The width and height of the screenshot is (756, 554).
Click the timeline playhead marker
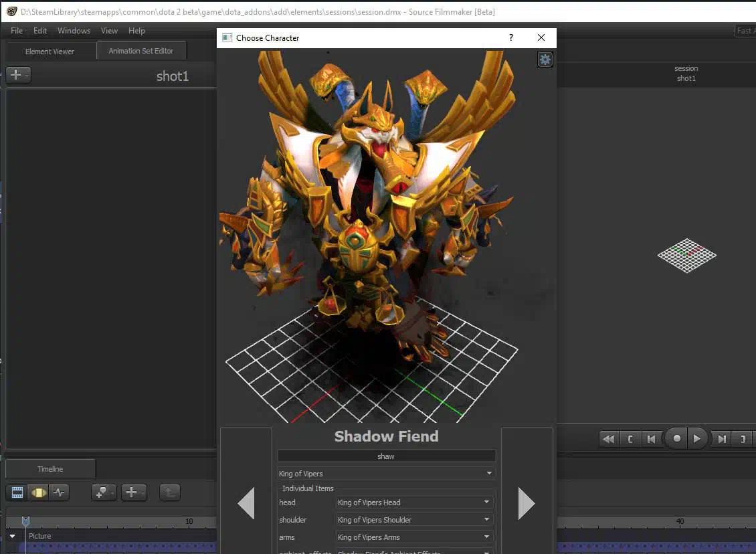point(25,521)
